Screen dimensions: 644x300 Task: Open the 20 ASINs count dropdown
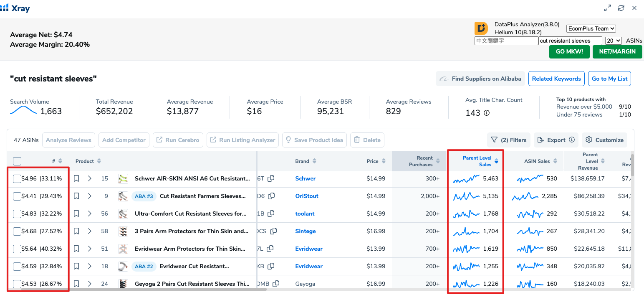pos(613,41)
